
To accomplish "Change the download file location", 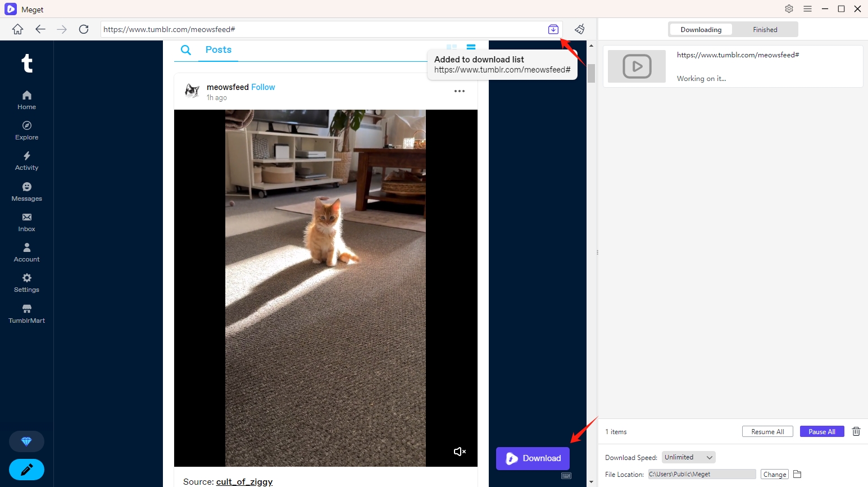I will pos(775,474).
